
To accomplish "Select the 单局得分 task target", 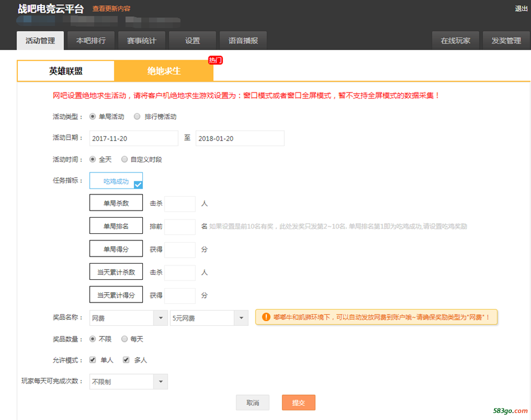I will [x=116, y=249].
